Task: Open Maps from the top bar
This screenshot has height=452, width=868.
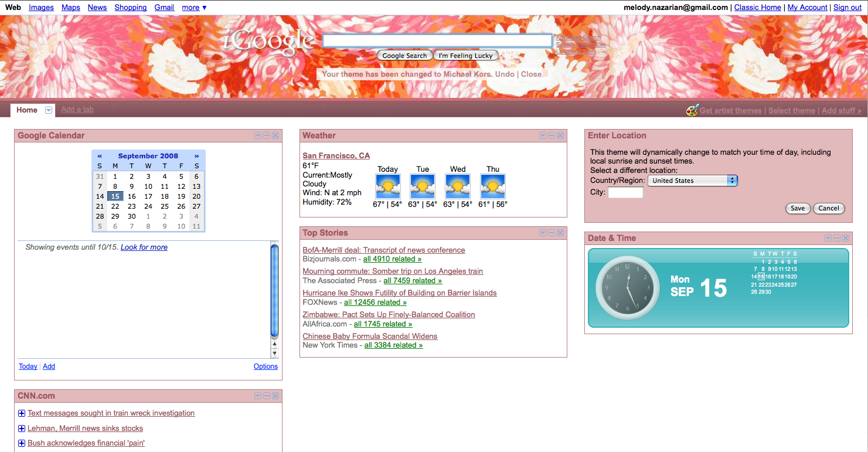Action: [x=71, y=7]
